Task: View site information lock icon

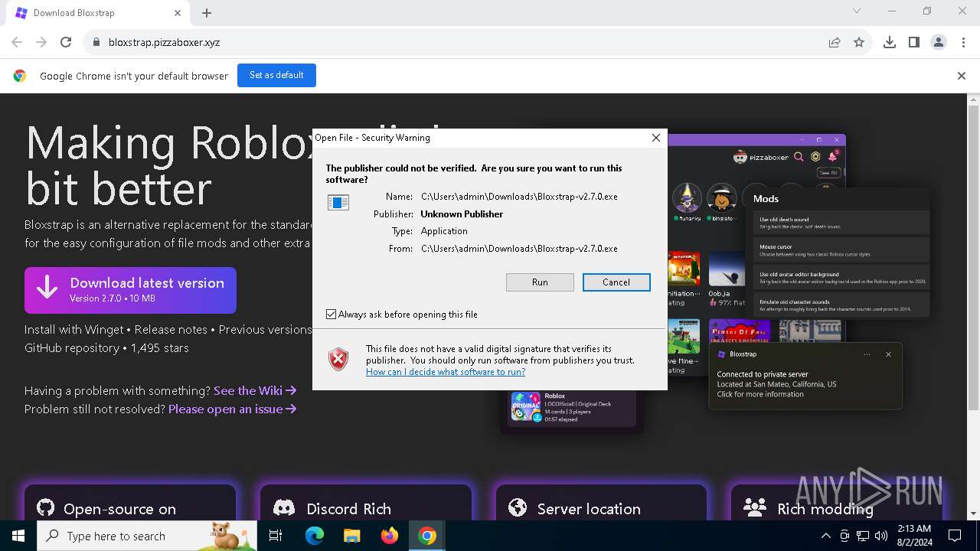Action: (96, 42)
